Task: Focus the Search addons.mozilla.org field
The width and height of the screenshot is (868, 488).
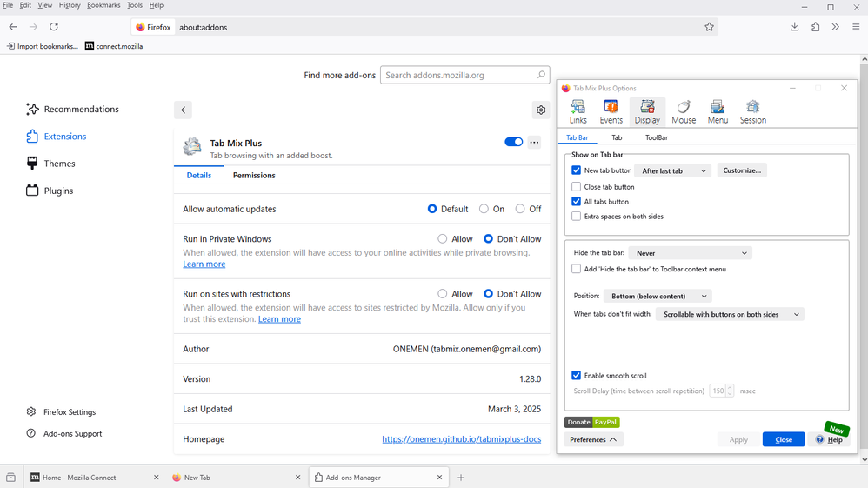Action: (465, 75)
